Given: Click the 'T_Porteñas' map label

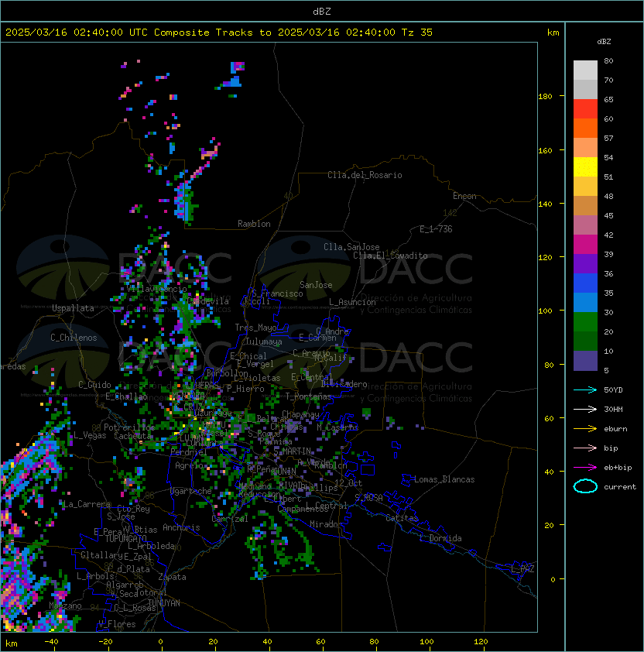Looking at the screenshot, I should click(x=308, y=396).
